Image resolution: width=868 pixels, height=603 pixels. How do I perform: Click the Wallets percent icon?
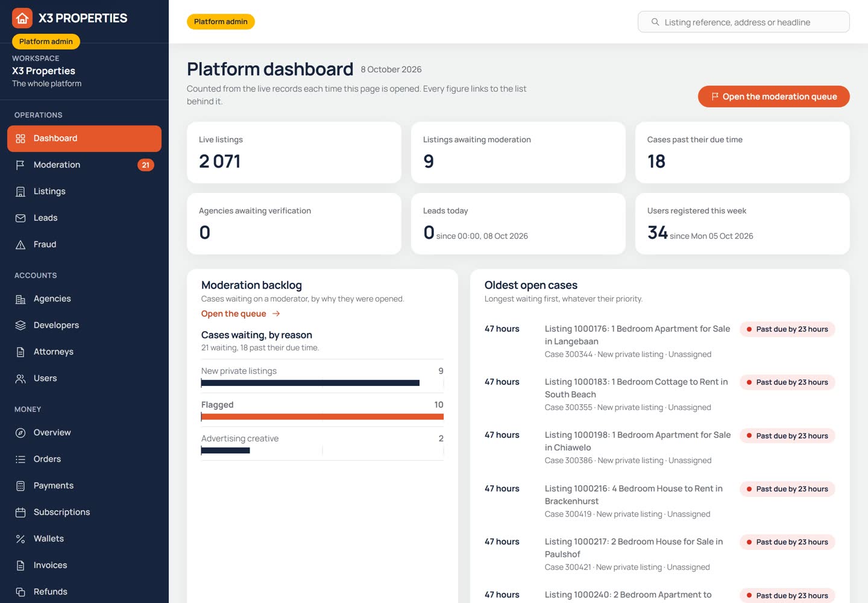click(20, 539)
